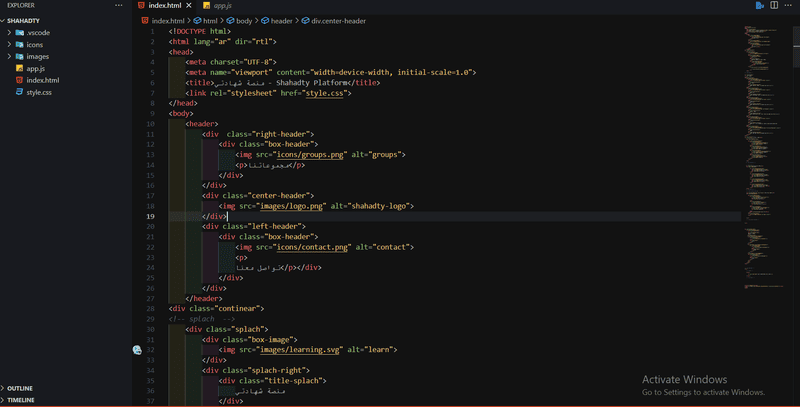Open app.js from the Explorer tree
Image resolution: width=800 pixels, height=407 pixels.
[x=36, y=68]
